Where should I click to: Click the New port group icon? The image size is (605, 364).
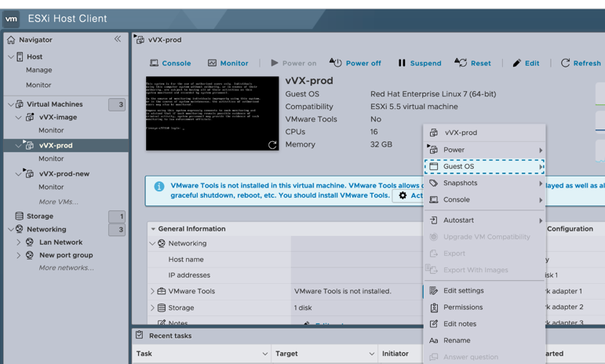pyautogui.click(x=29, y=255)
